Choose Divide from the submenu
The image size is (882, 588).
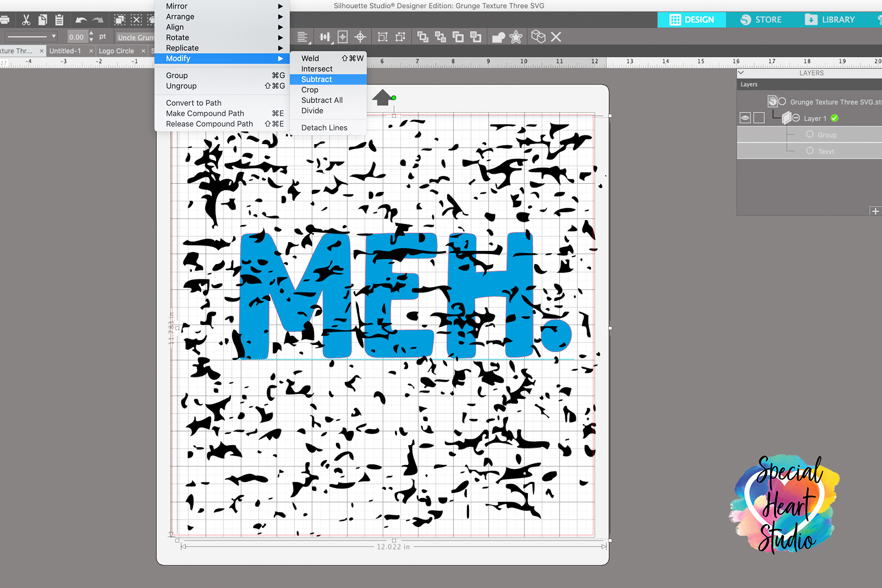pos(328,111)
